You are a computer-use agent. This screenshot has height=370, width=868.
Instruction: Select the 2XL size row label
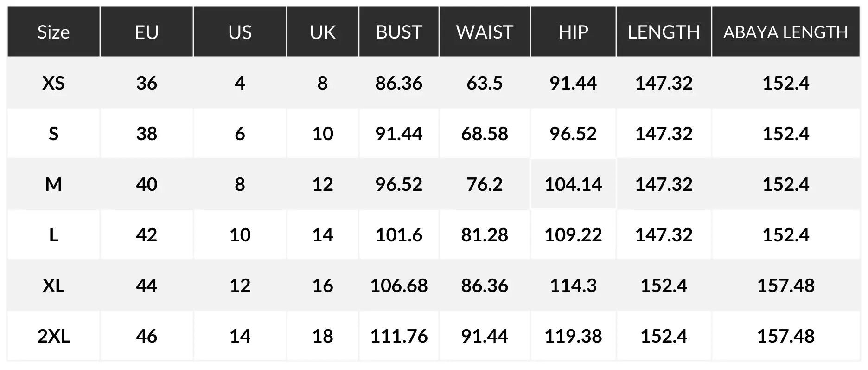pyautogui.click(x=53, y=336)
